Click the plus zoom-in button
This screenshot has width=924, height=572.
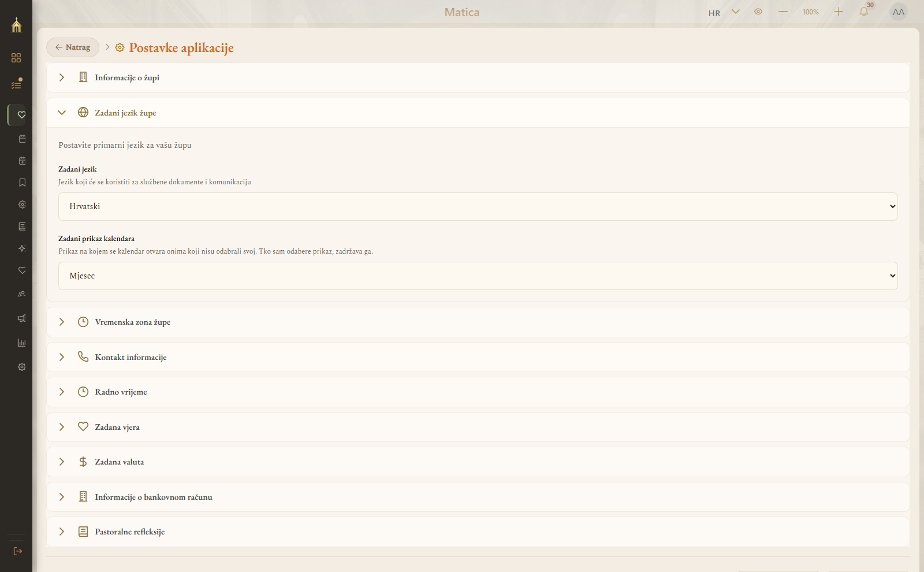[x=839, y=12]
